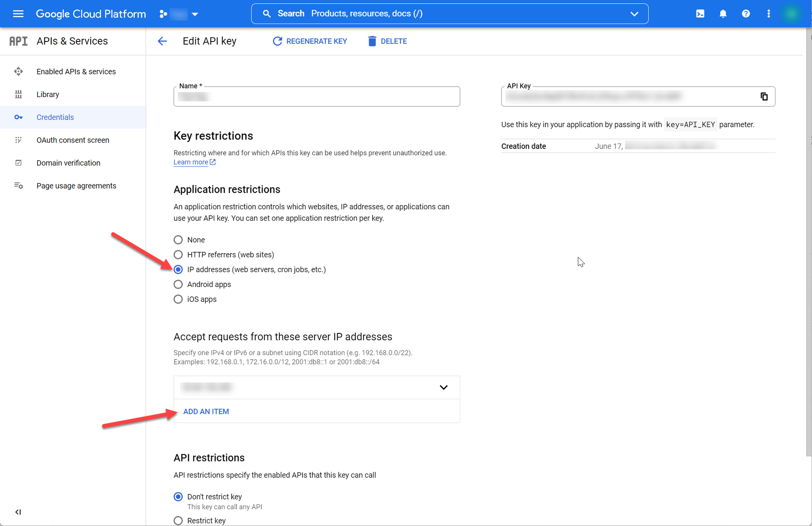This screenshot has height=526, width=812.
Task: Click ADD AN ITEM
Action: [x=206, y=411]
